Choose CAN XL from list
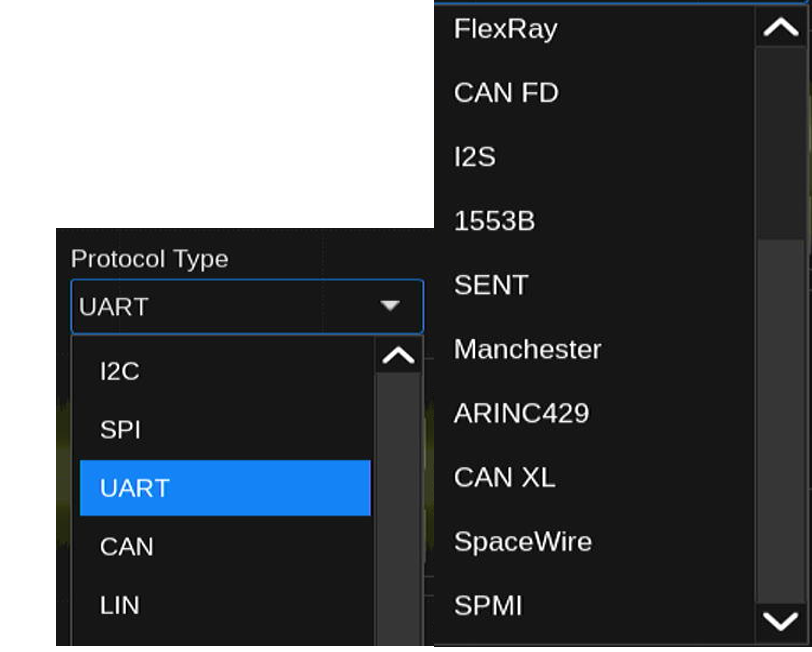812x652 pixels. pos(504,477)
